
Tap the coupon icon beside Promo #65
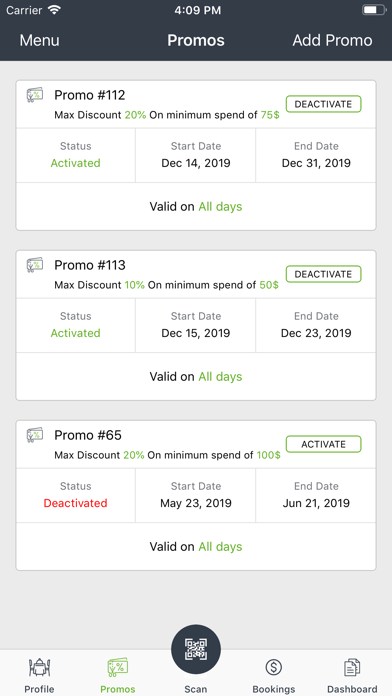point(35,435)
